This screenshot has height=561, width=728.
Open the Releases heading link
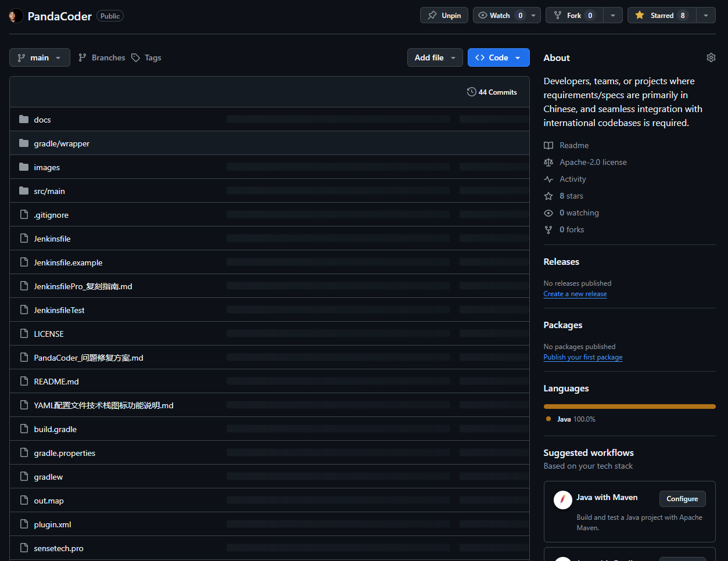click(561, 262)
